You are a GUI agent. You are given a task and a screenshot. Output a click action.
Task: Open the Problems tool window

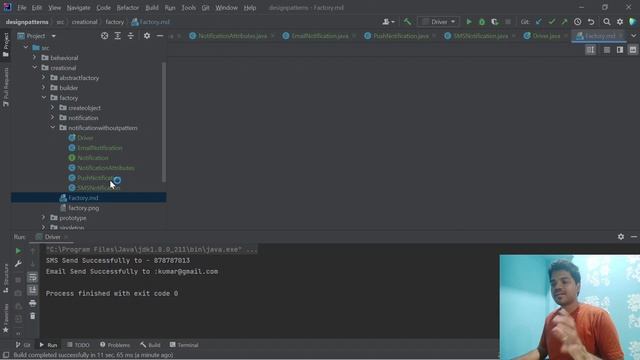(x=115, y=345)
